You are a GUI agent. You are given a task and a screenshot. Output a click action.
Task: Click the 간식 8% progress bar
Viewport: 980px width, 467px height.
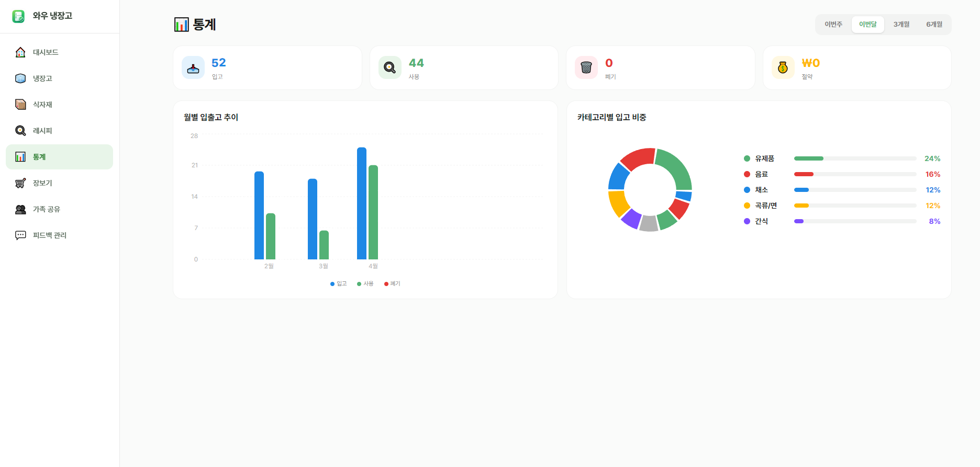855,221
